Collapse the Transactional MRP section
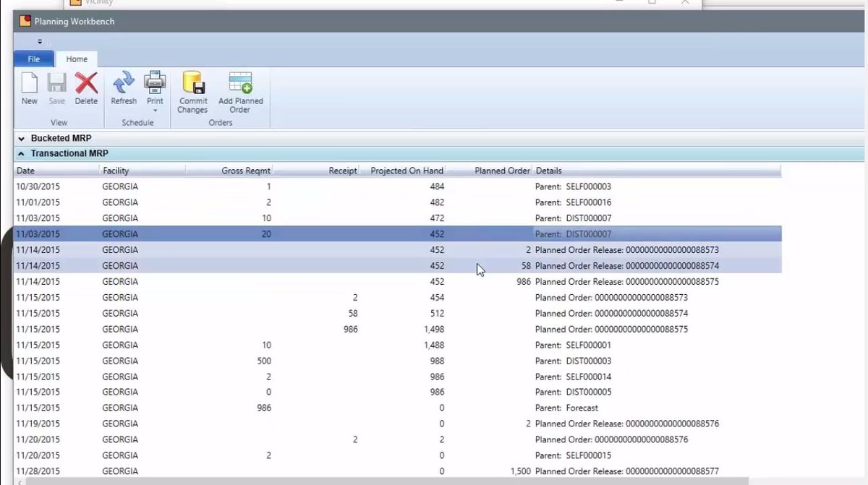Viewport: 868px width, 485px height. (22, 153)
